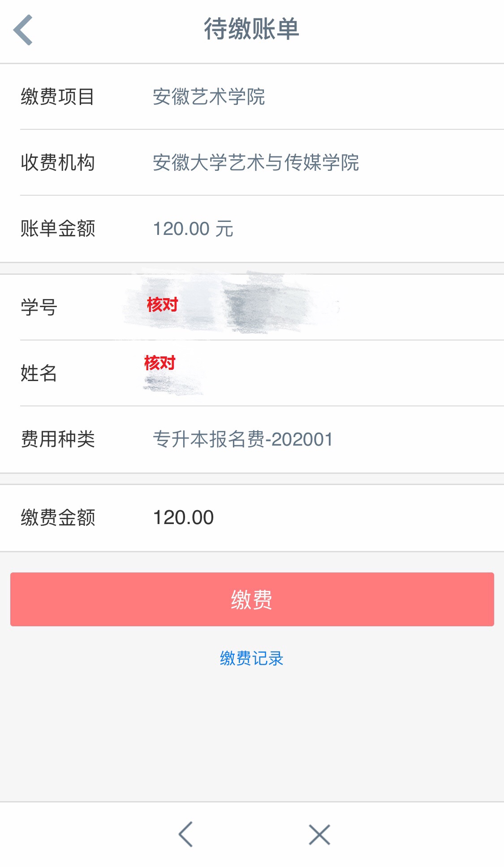Close the page with bottom X icon
Viewport: 504px width, 867px height.
319,834
